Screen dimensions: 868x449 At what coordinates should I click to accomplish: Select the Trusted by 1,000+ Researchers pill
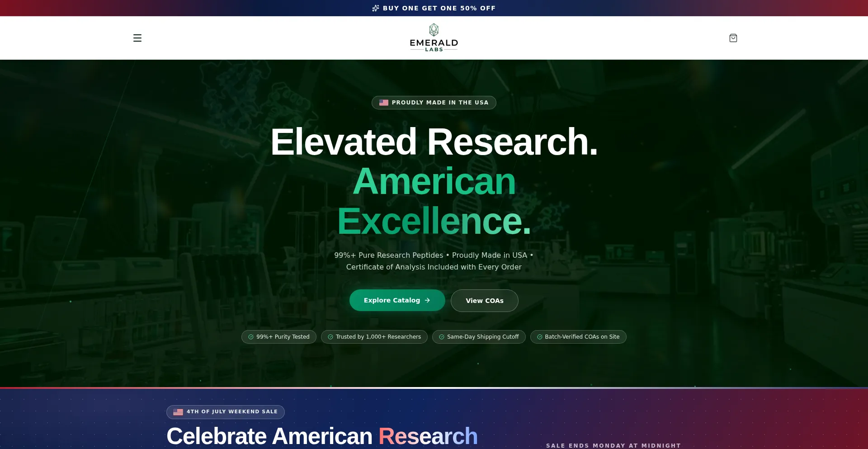point(374,337)
